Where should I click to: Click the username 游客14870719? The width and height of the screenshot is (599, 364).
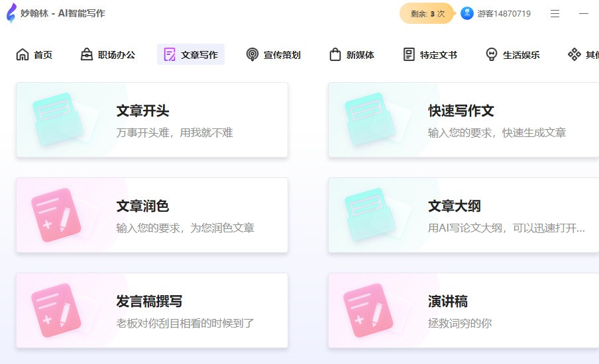(504, 14)
